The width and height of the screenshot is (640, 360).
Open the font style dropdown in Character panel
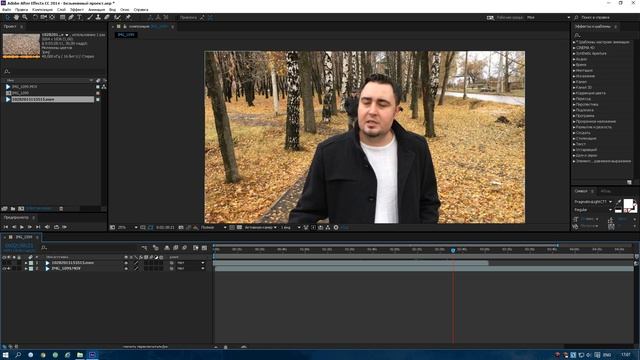593,210
